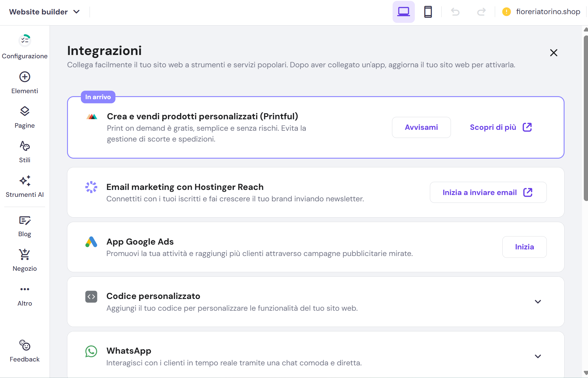Expand the WhatsApp integration section

point(538,356)
